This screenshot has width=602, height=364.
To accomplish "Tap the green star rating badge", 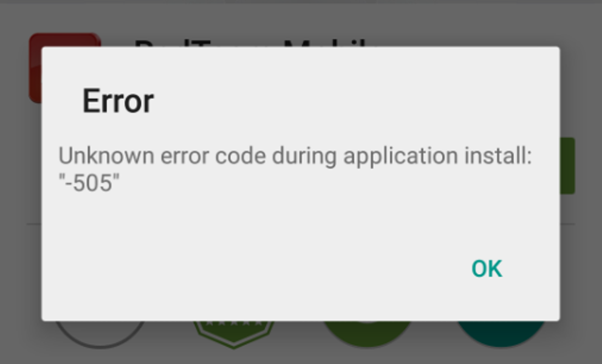I will 234,334.
